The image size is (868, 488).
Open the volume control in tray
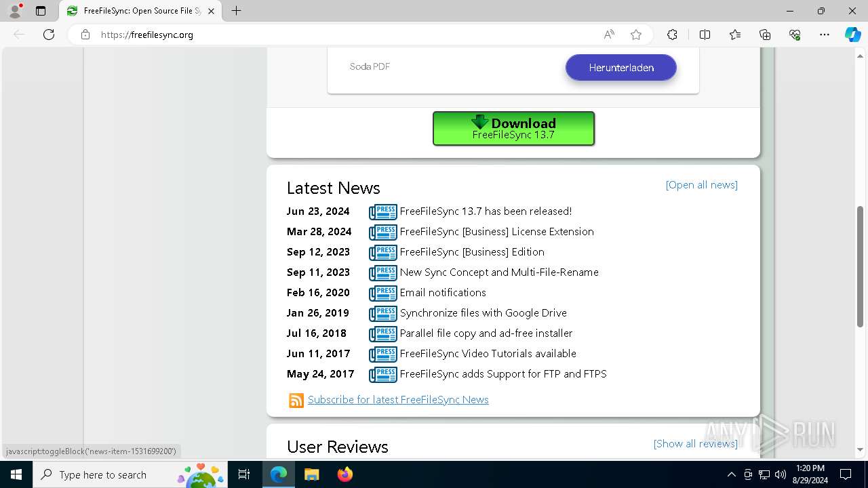pos(781,474)
